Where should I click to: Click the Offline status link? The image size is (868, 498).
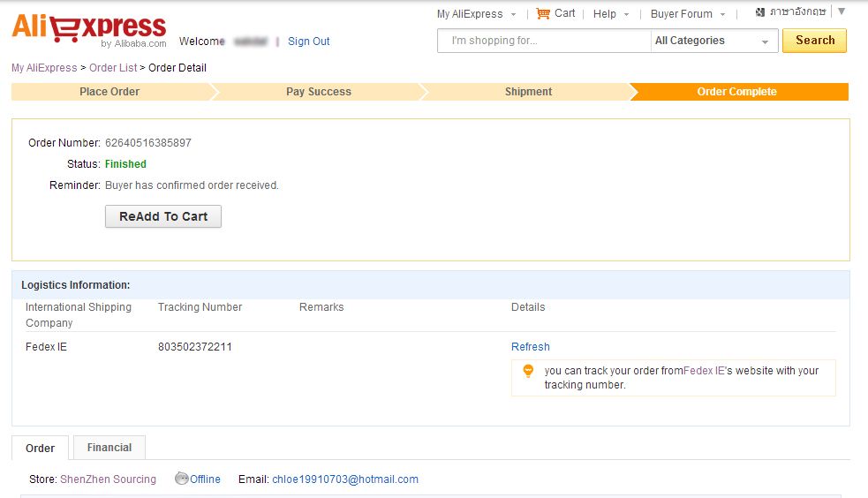(x=205, y=479)
